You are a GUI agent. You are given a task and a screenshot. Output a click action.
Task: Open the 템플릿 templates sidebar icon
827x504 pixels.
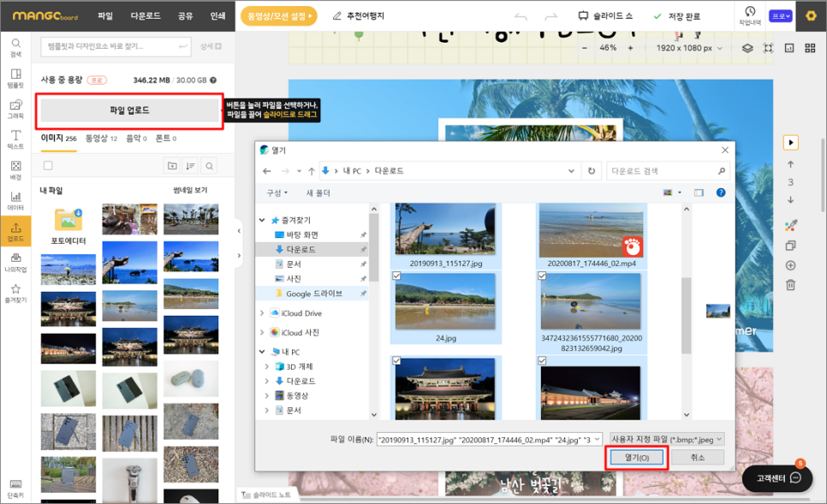[x=15, y=78]
